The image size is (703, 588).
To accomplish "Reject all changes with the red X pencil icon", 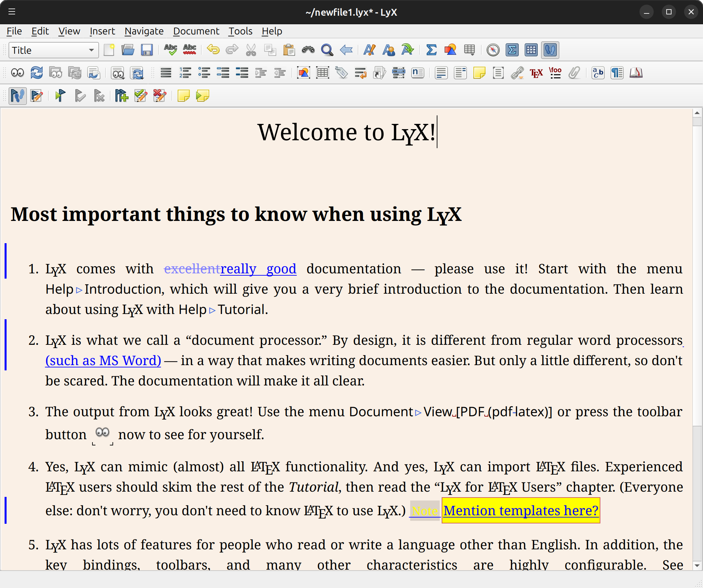I will click(x=160, y=96).
